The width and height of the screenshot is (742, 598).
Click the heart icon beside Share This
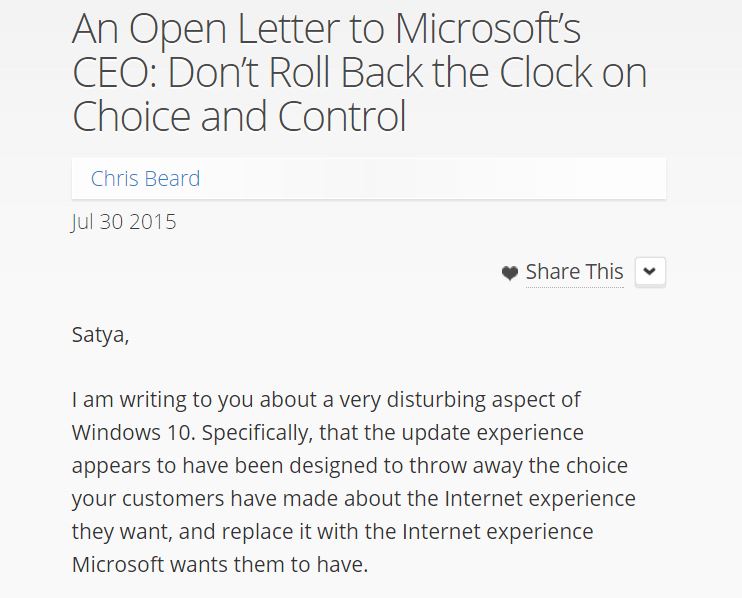click(510, 273)
